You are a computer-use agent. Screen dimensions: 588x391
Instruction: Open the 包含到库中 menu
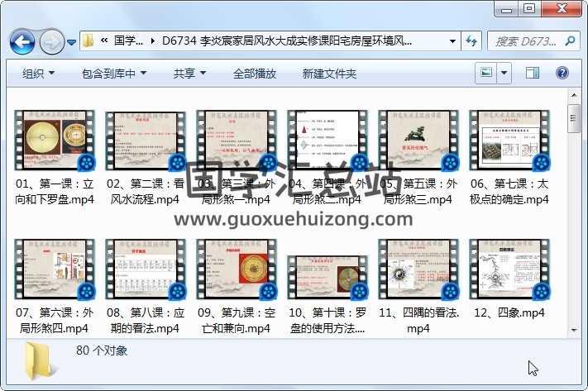point(113,74)
